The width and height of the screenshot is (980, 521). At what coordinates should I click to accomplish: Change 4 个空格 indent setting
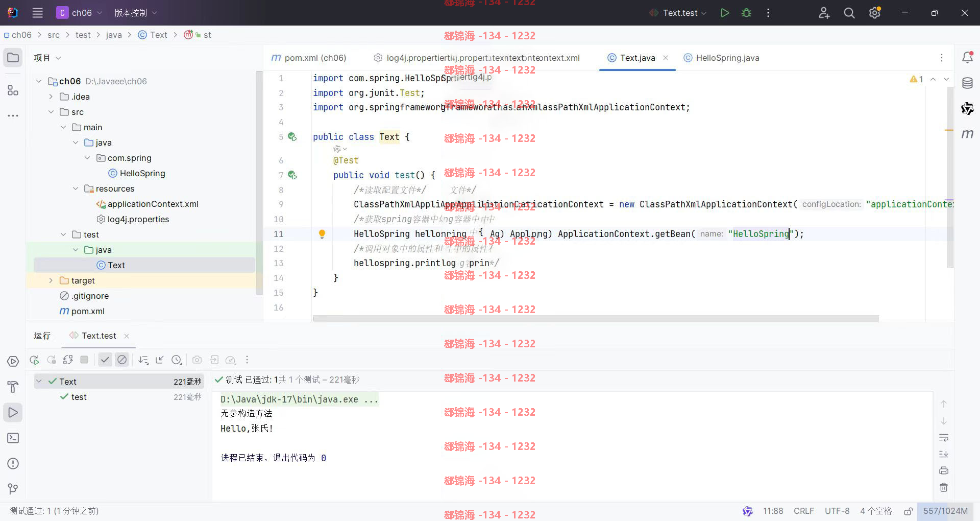tap(875, 511)
